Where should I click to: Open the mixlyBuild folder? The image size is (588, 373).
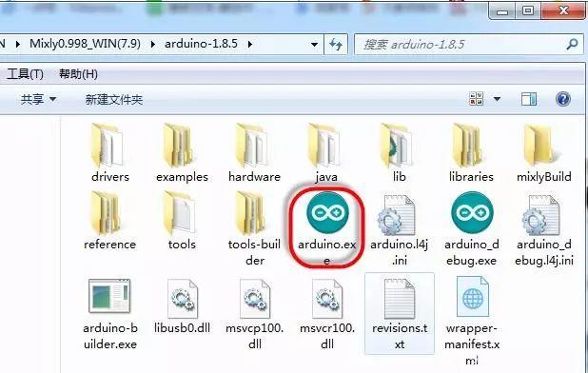click(x=543, y=153)
